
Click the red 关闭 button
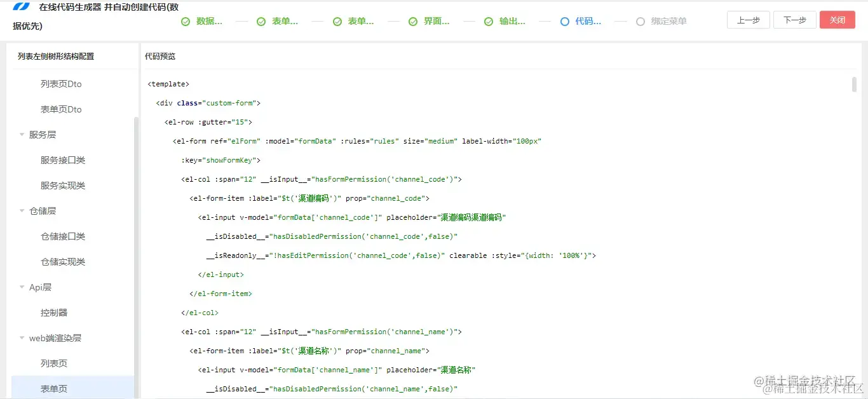pyautogui.click(x=837, y=20)
